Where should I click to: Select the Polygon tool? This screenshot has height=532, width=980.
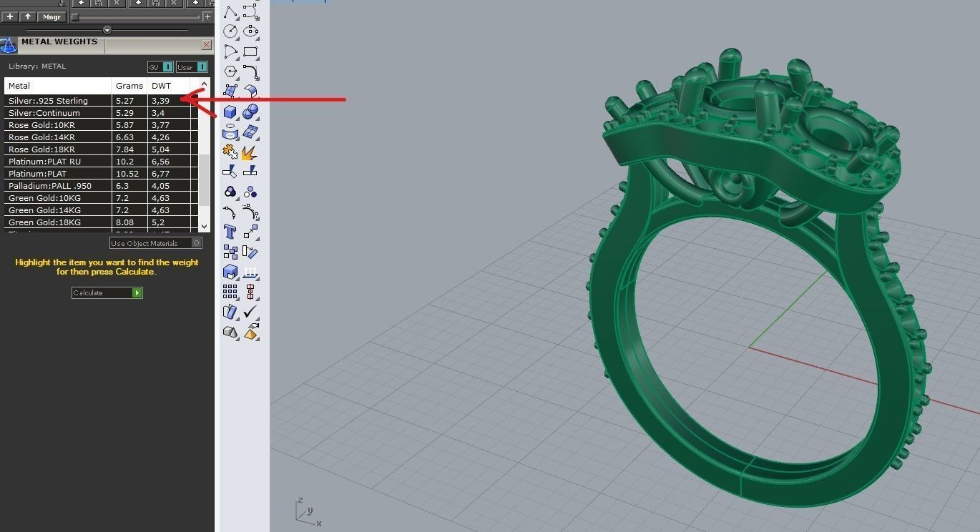(x=230, y=72)
